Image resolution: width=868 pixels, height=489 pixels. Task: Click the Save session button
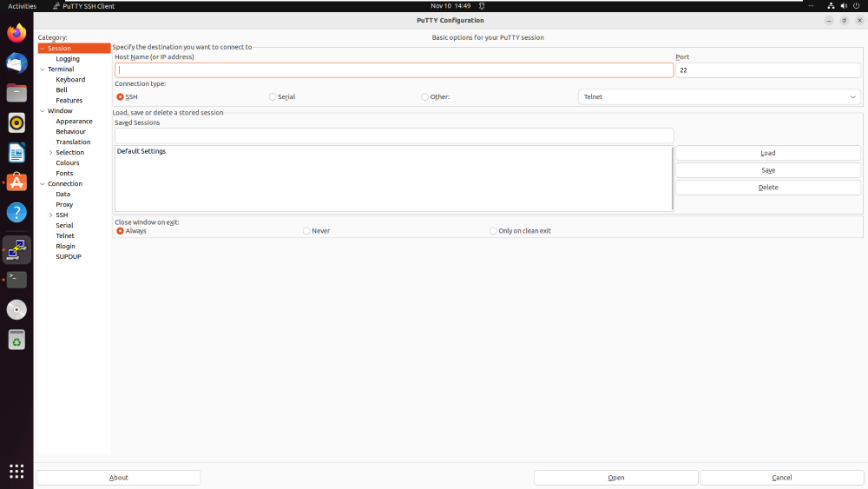768,170
